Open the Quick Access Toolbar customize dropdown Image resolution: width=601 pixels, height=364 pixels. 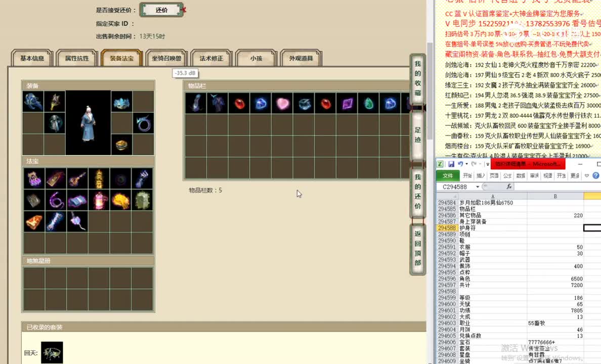coord(488,164)
